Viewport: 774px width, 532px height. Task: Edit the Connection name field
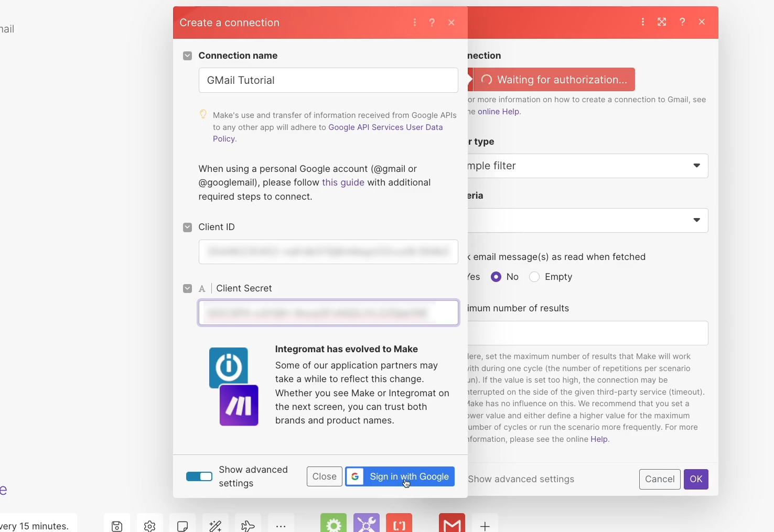coord(328,80)
